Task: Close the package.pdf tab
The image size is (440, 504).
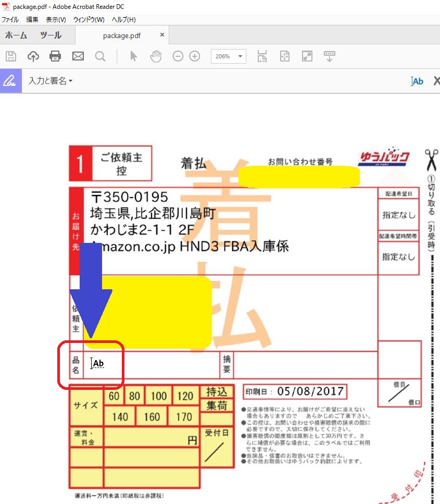Action: point(162,35)
